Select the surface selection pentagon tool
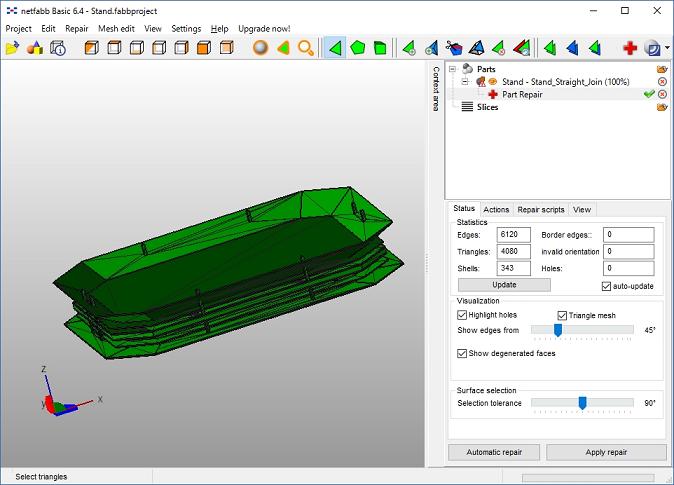The height and width of the screenshot is (485, 674). 358,48
